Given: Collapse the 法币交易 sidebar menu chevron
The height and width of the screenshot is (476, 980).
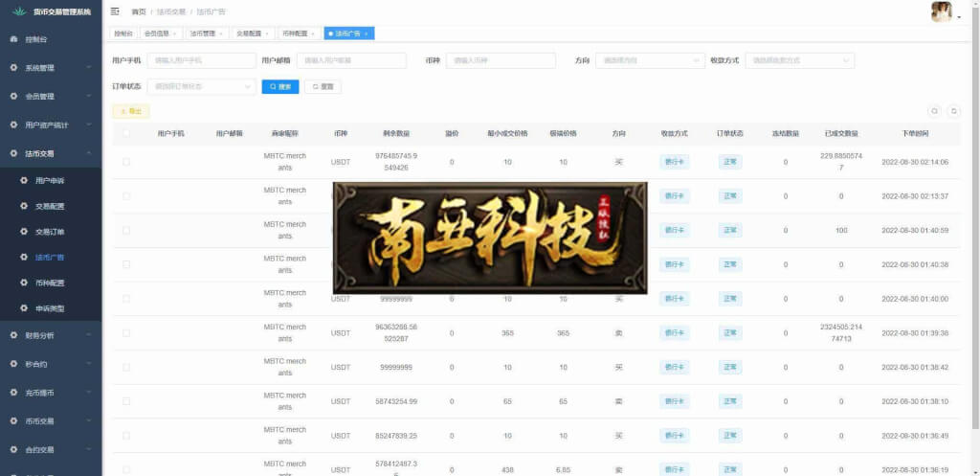Looking at the screenshot, I should click(x=89, y=153).
